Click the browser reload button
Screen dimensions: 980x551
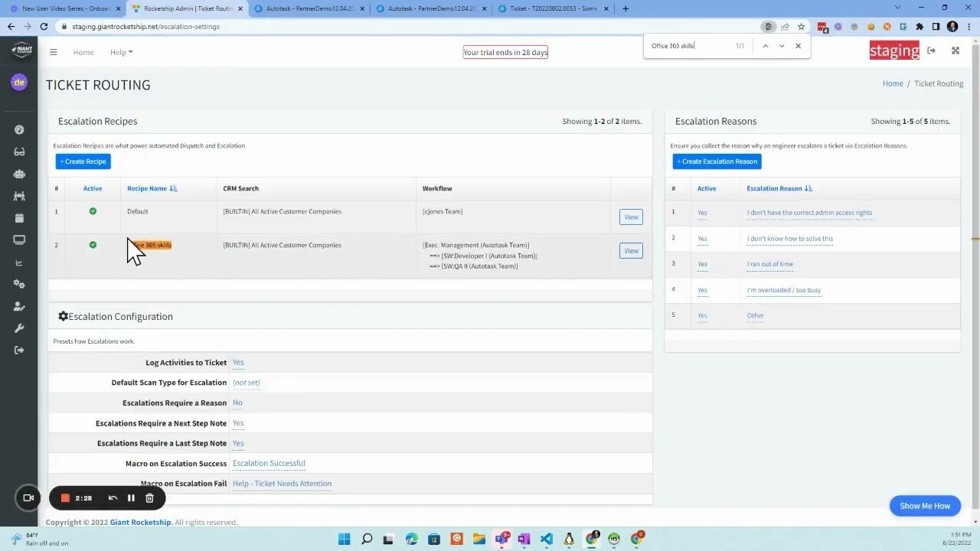44,26
